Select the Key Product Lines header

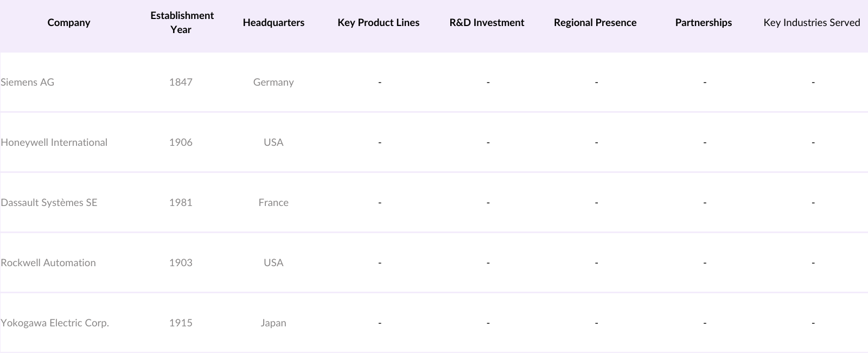378,23
